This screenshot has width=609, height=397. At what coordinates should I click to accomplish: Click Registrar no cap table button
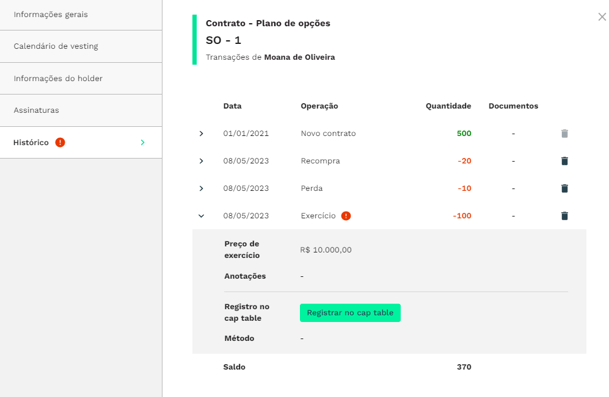point(350,313)
